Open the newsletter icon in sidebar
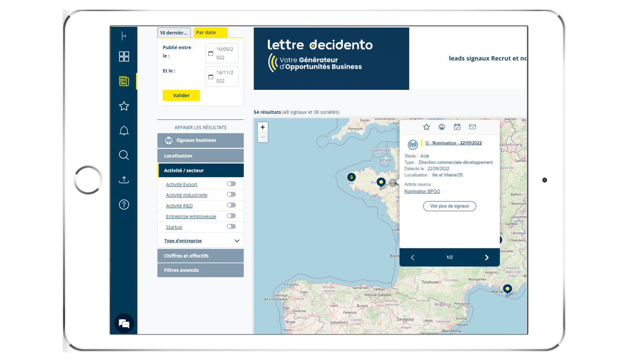 point(124,81)
